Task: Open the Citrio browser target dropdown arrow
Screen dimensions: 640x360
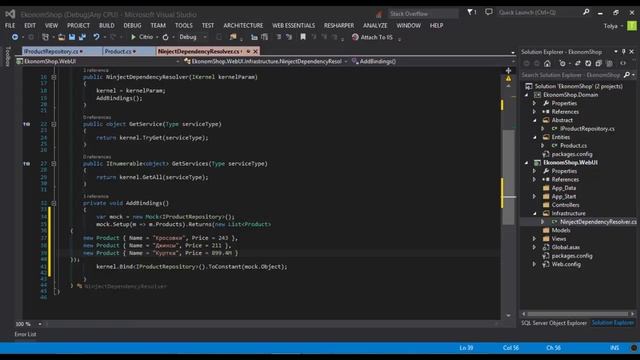Action: (157, 38)
